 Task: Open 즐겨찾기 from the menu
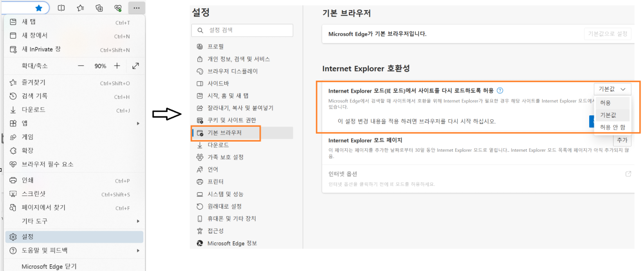pos(74,83)
